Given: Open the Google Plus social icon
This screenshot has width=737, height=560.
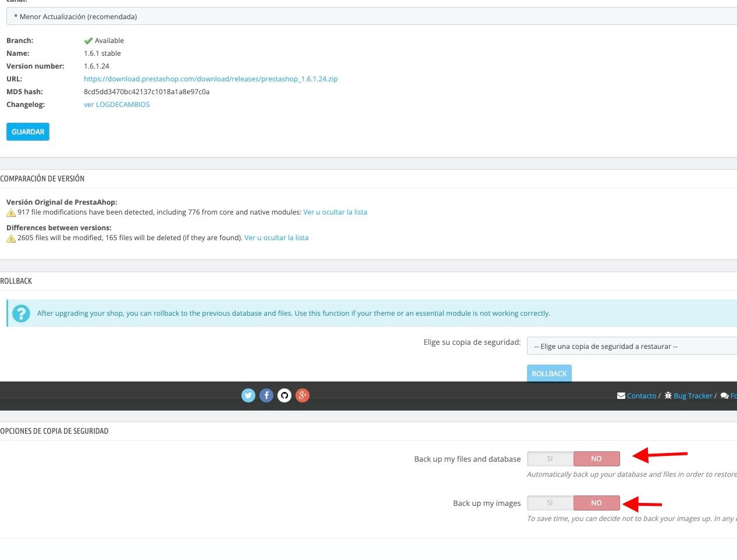Looking at the screenshot, I should (302, 395).
